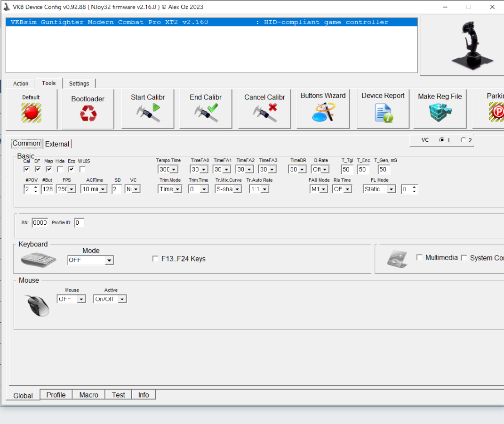Click the #But input field
This screenshot has height=424, width=504.
(47, 189)
